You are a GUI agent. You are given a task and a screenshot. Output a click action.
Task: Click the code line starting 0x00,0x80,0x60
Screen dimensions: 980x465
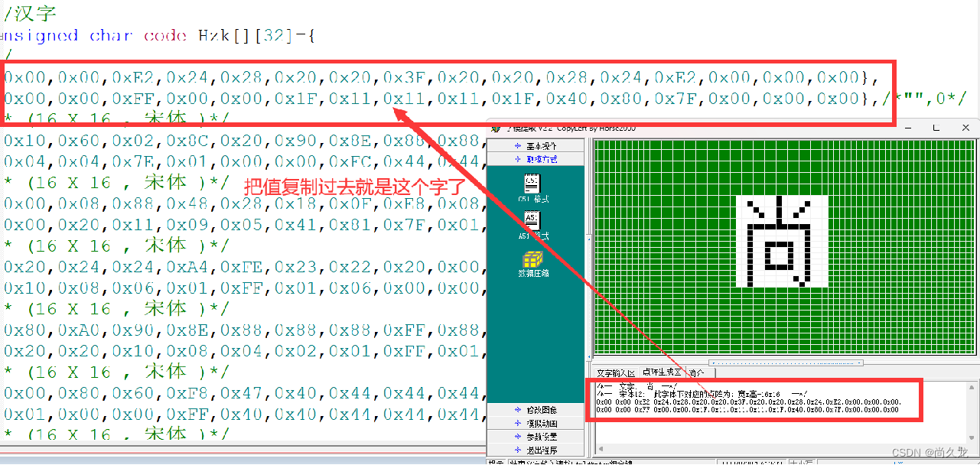tap(245, 393)
